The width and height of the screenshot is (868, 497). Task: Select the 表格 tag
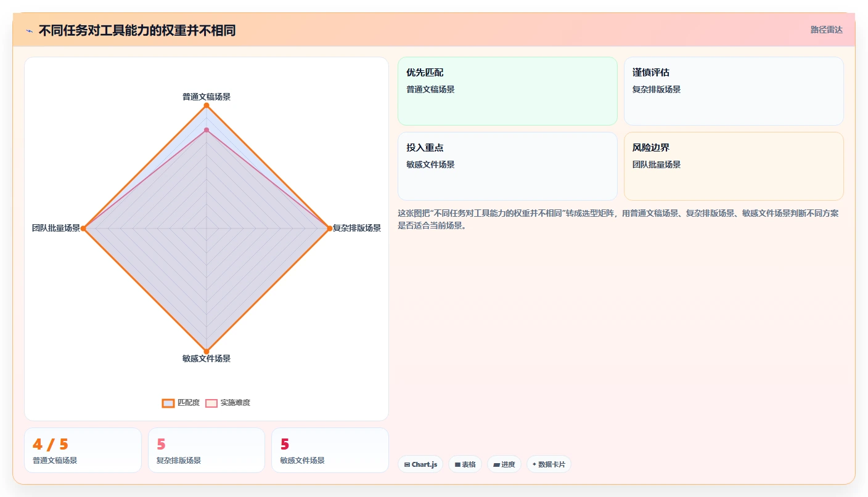465,464
